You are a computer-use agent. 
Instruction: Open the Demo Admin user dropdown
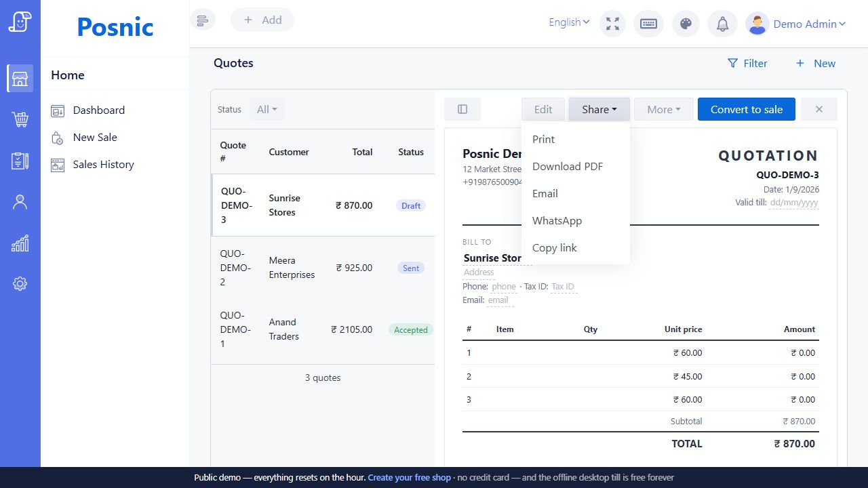(x=810, y=24)
